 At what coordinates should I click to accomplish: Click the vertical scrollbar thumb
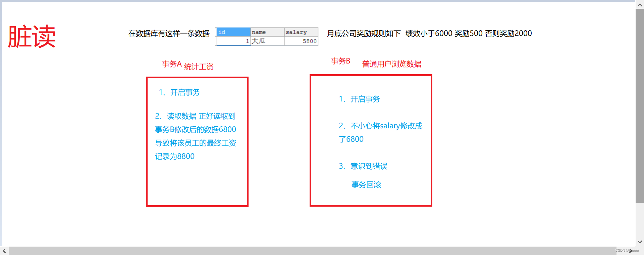click(640, 106)
